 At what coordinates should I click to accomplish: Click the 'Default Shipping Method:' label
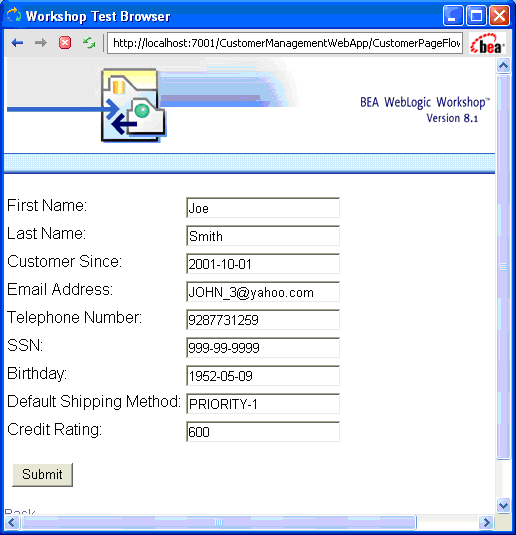pyautogui.click(x=94, y=401)
